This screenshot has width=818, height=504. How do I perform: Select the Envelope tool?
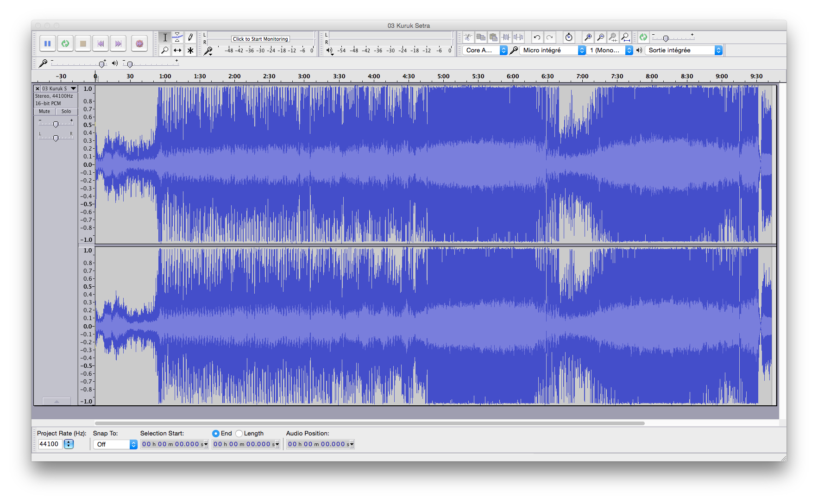(177, 37)
